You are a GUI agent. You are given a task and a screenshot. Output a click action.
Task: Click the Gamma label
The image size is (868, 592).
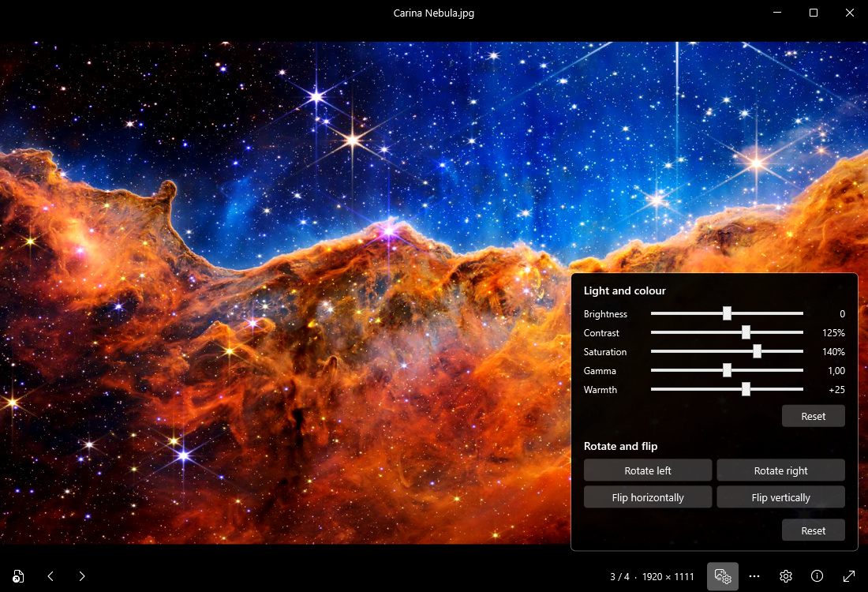coord(600,371)
